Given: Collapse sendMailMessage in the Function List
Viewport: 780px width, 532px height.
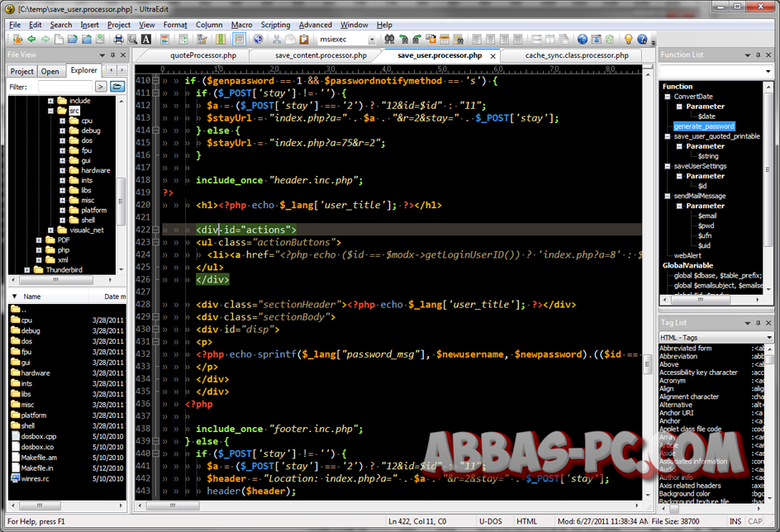Looking at the screenshot, I should 668,196.
